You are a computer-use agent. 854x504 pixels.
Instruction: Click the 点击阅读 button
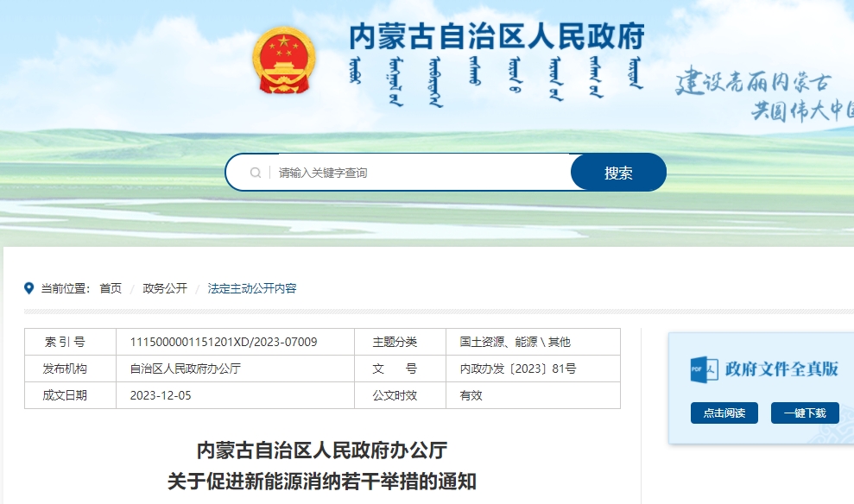(x=724, y=413)
